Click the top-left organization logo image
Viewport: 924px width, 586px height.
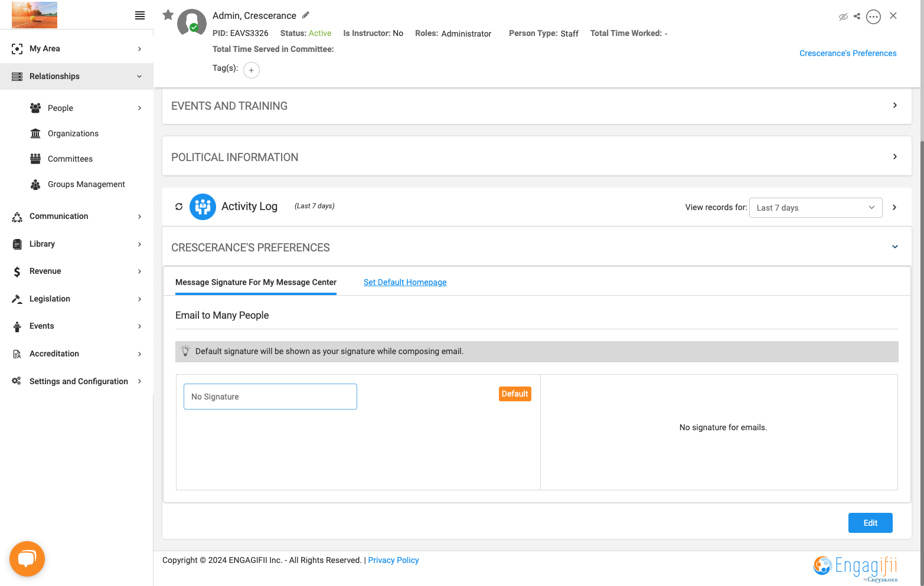point(35,15)
